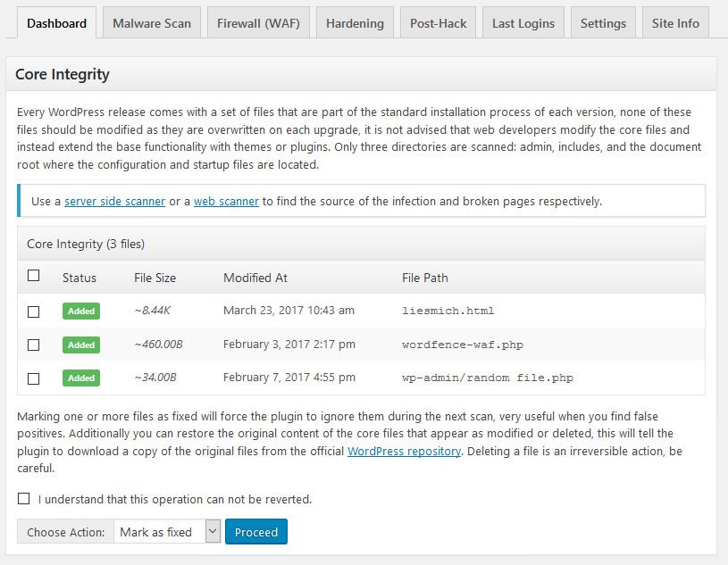
Task: Click the Core Integrity (3 files) heading
Action: pos(86,244)
